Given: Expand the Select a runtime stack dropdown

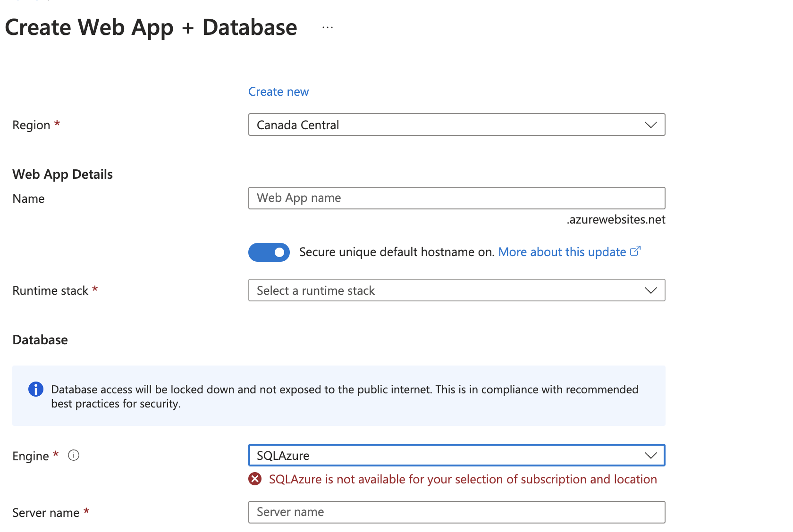Looking at the screenshot, I should pos(457,290).
